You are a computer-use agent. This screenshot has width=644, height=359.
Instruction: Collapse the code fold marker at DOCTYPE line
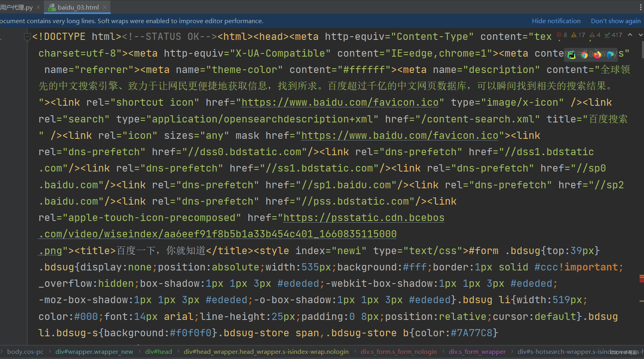(27, 37)
